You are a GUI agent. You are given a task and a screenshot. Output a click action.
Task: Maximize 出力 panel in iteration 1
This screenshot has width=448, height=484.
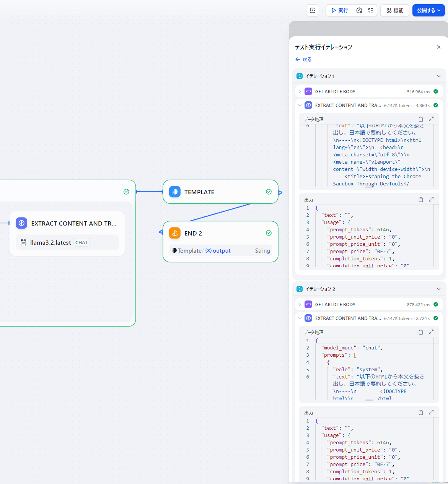coord(431,200)
